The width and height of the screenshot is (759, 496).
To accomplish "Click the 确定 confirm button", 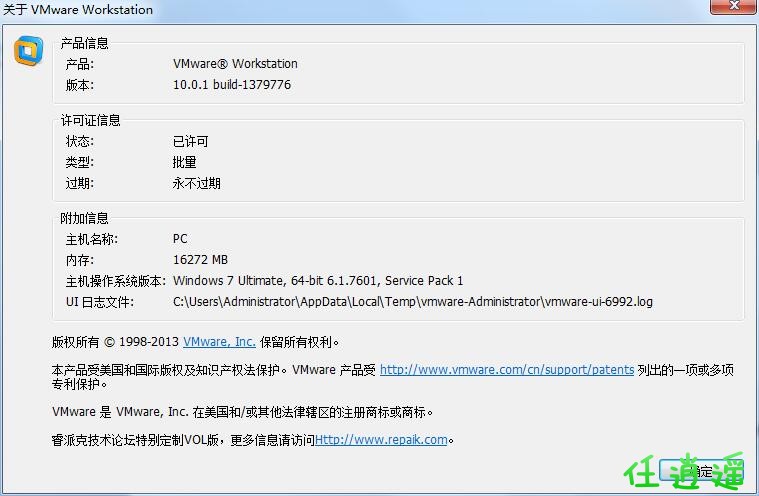I will pos(701,471).
